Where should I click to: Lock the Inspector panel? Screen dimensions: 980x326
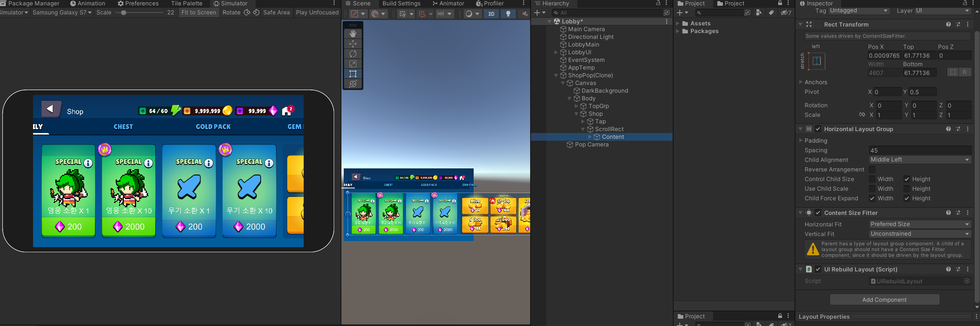click(965, 3)
